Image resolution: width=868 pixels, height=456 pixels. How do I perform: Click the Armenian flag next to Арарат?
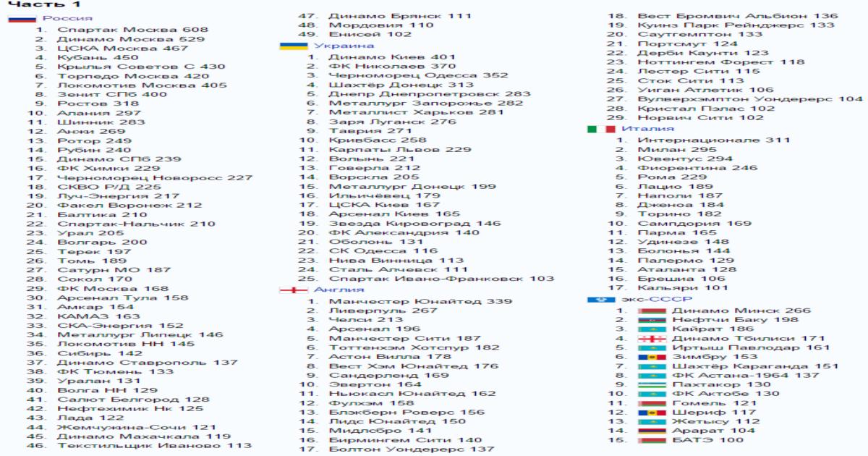652,431
